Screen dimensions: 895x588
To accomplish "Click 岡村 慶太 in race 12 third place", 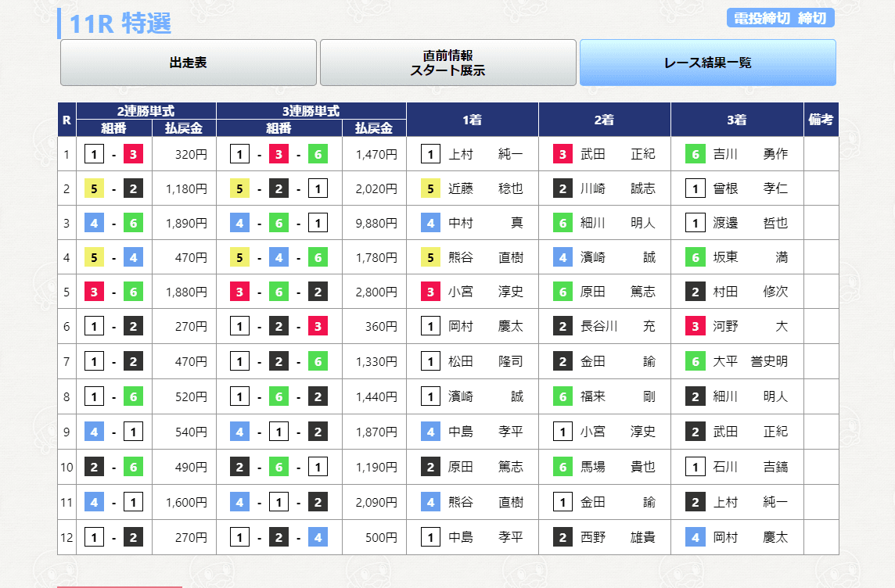I will click(750, 538).
